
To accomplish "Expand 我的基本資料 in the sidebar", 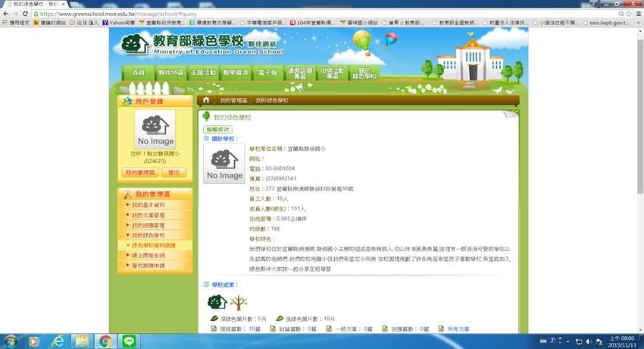I will (148, 206).
